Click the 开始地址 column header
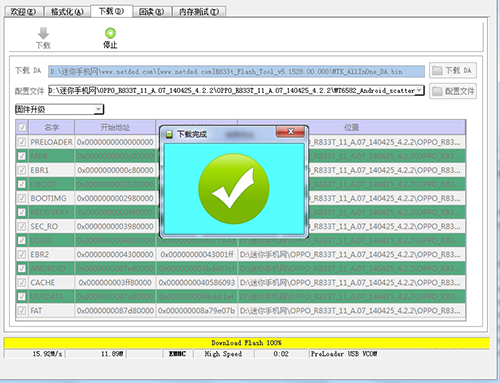Image resolution: width=500 pixels, height=383 pixels. click(x=115, y=127)
